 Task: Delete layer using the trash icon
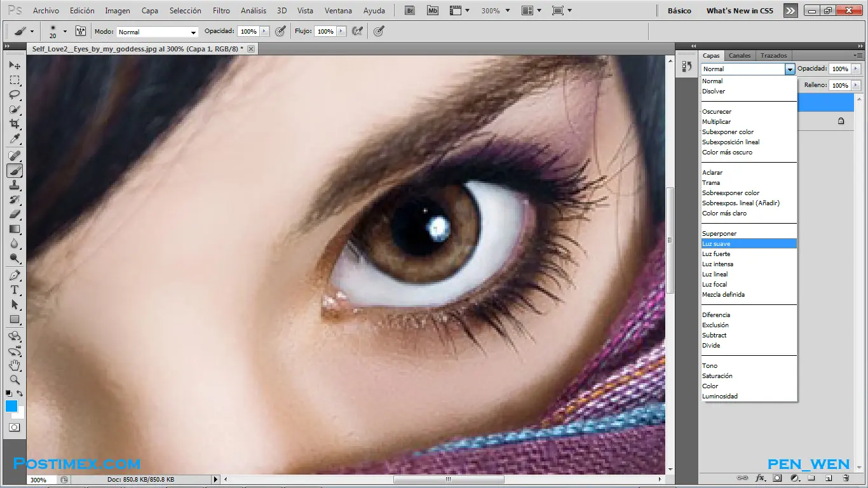click(846, 478)
